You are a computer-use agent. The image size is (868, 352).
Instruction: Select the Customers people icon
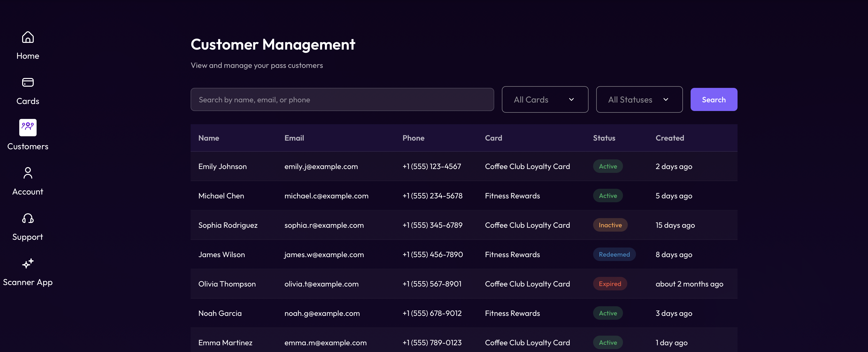pos(28,127)
